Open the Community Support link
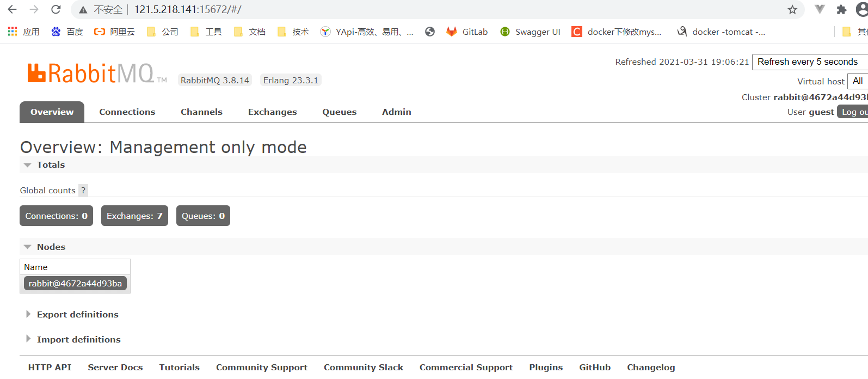Screen dimensions: 868x379 tap(261, 367)
